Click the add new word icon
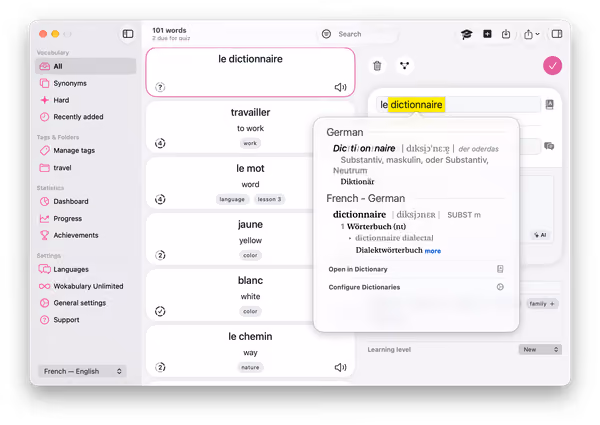Image resolution: width=600 pixels, height=425 pixels. 487,34
